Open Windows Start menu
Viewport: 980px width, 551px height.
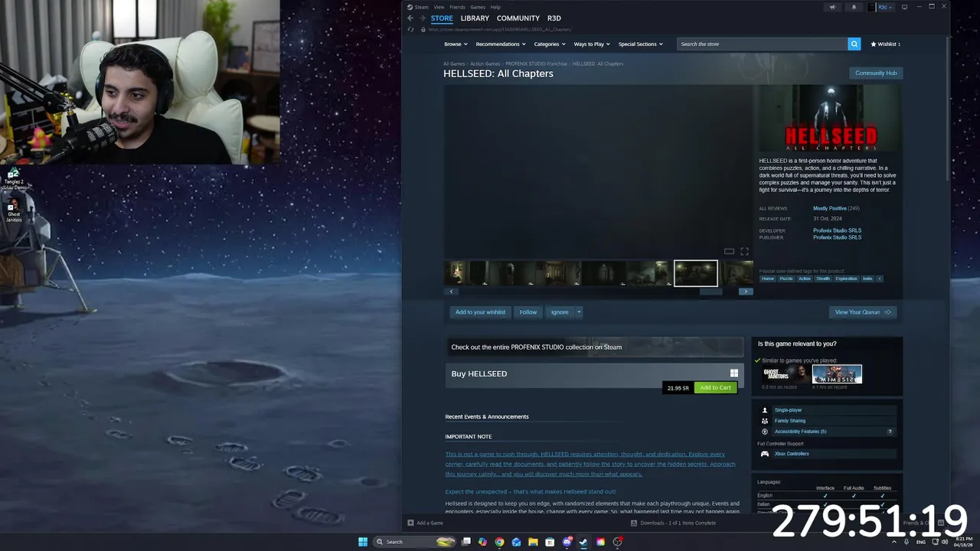click(363, 542)
